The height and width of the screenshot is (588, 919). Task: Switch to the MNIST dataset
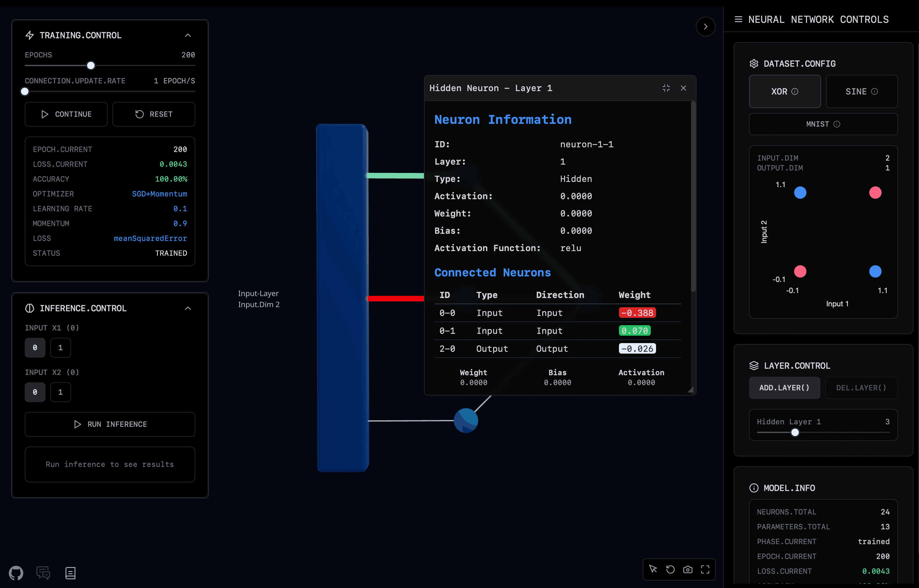(x=823, y=124)
